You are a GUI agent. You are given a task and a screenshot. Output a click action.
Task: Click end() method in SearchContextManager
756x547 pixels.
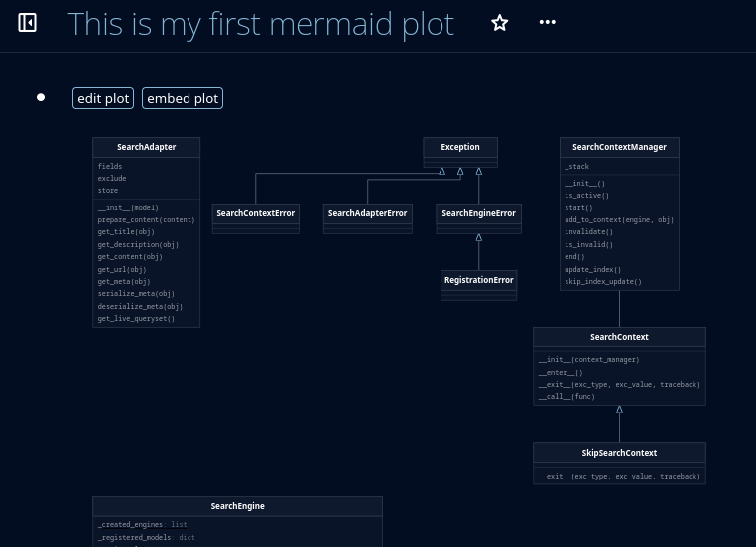pyautogui.click(x=574, y=256)
